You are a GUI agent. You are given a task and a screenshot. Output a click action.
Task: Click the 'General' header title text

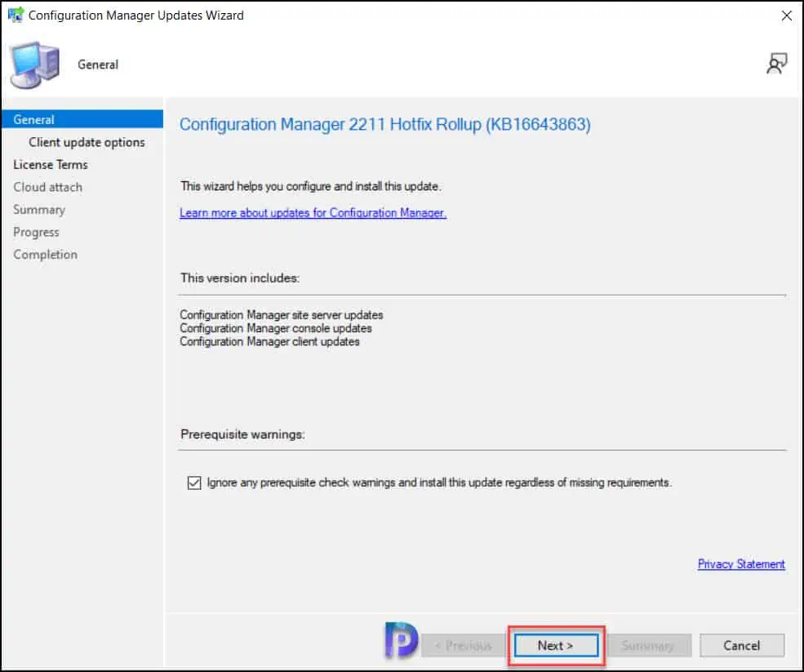point(97,65)
